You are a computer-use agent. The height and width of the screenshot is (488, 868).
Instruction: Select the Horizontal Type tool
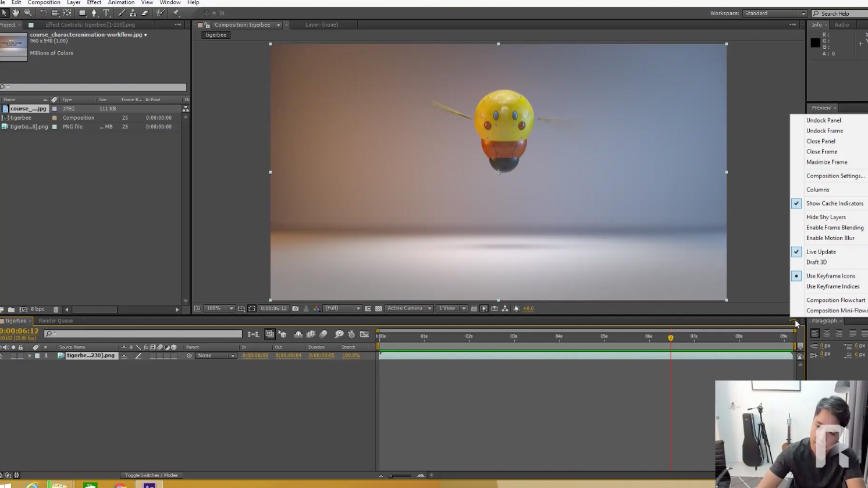(106, 13)
